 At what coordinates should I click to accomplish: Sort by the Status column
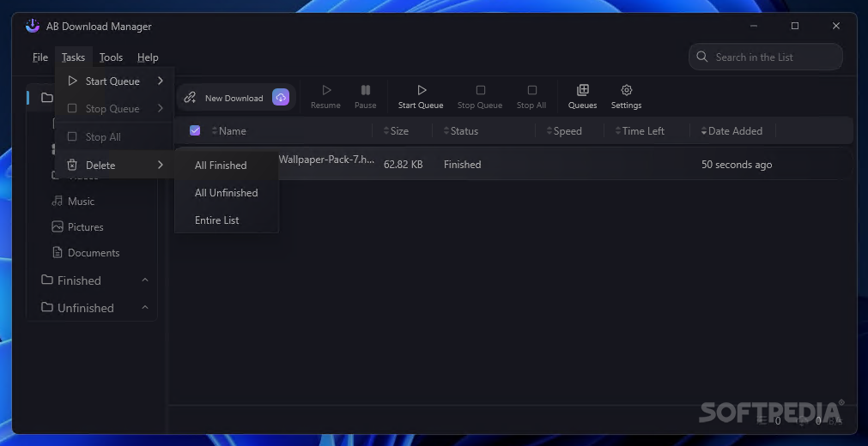(460, 131)
